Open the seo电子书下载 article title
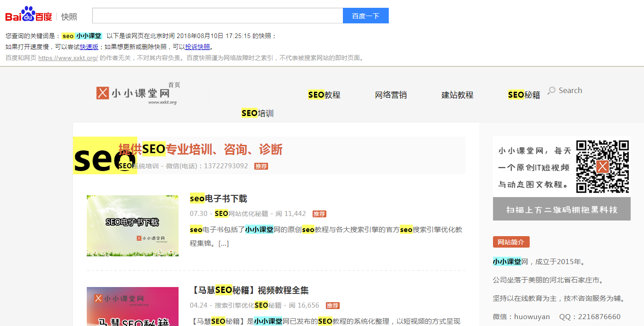The height and width of the screenshot is (326, 644). [218, 199]
